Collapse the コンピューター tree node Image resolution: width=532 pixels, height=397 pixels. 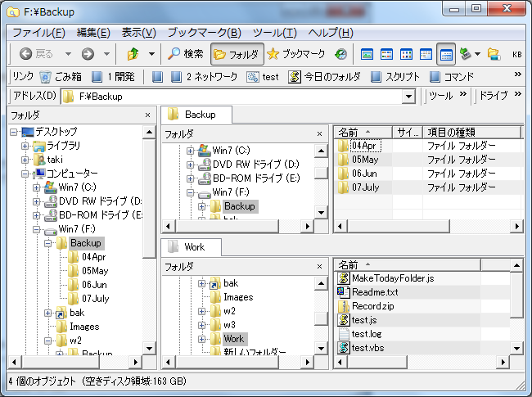click(25, 174)
